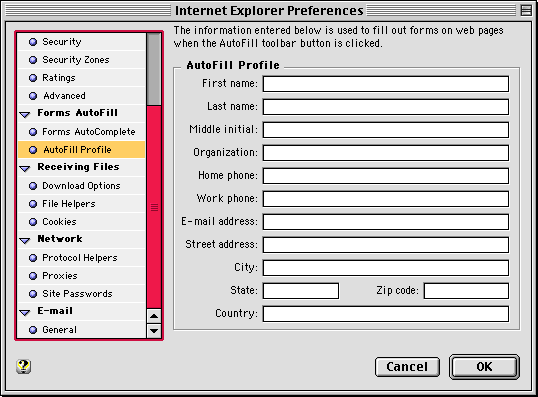Screen dimensions: 538x397
Task: Open Download Options preferences
Action: (82, 186)
